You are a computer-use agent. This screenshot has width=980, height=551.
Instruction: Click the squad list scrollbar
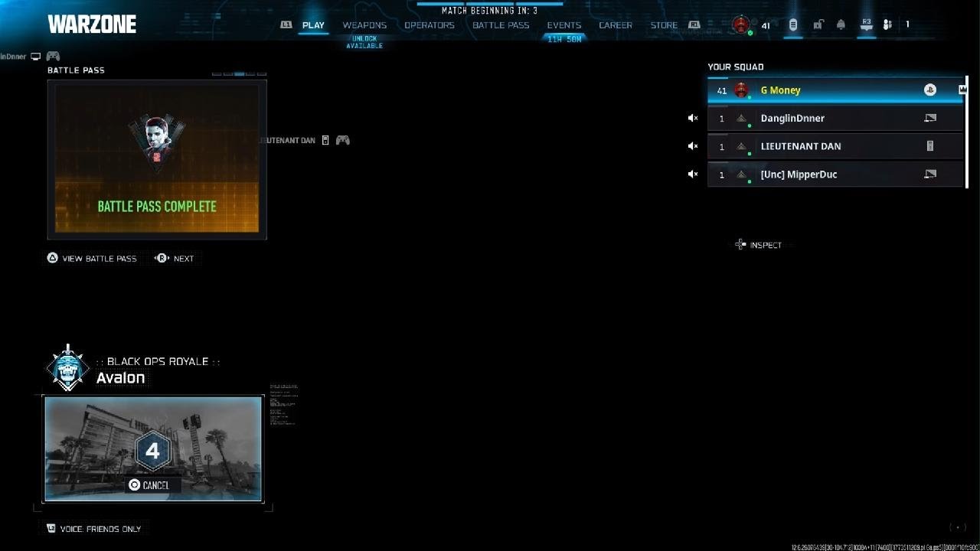(x=966, y=133)
